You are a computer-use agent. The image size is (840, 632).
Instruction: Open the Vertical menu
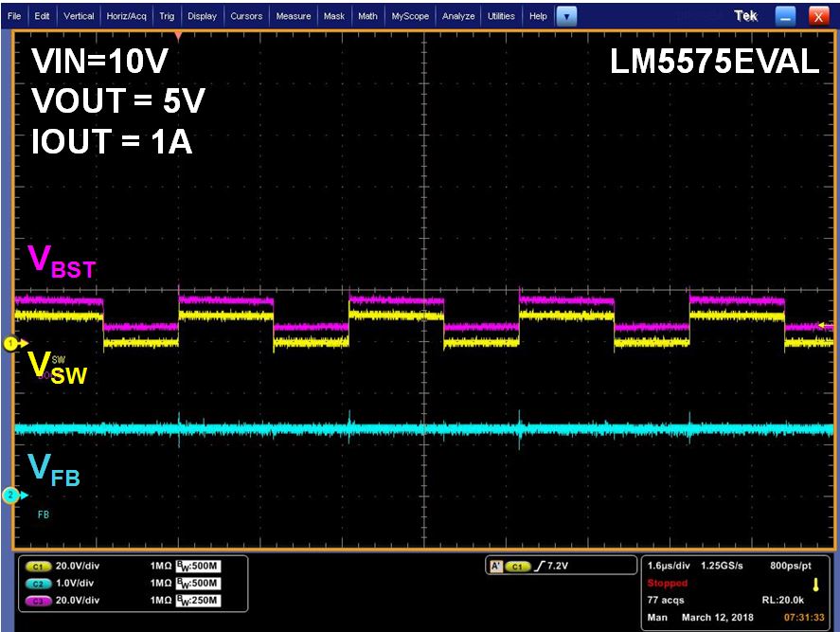coord(79,16)
